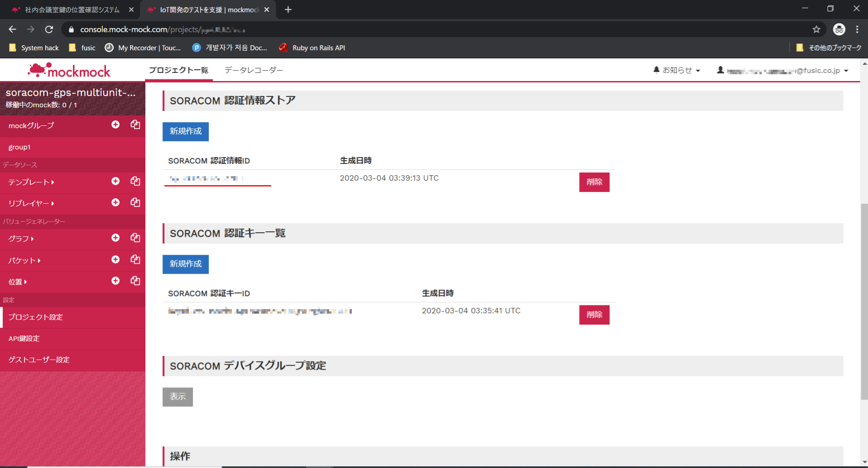868x468 pixels.
Task: Click 新規作成 under SORACOM 認証情報ストア
Action: coord(186,131)
